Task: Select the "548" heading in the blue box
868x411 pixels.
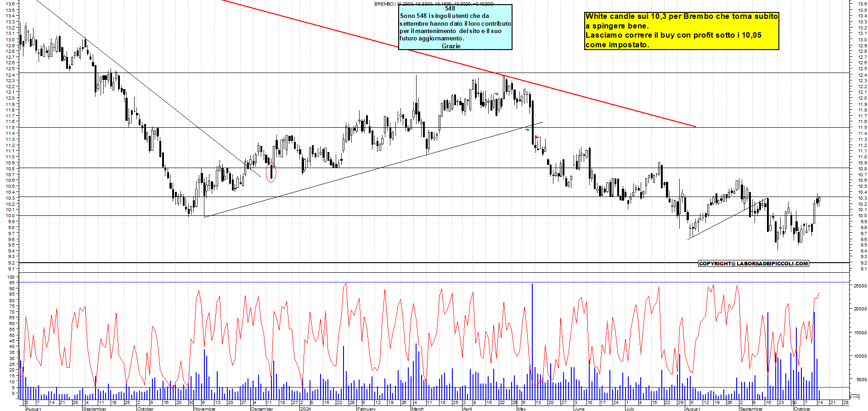Action: tap(450, 8)
